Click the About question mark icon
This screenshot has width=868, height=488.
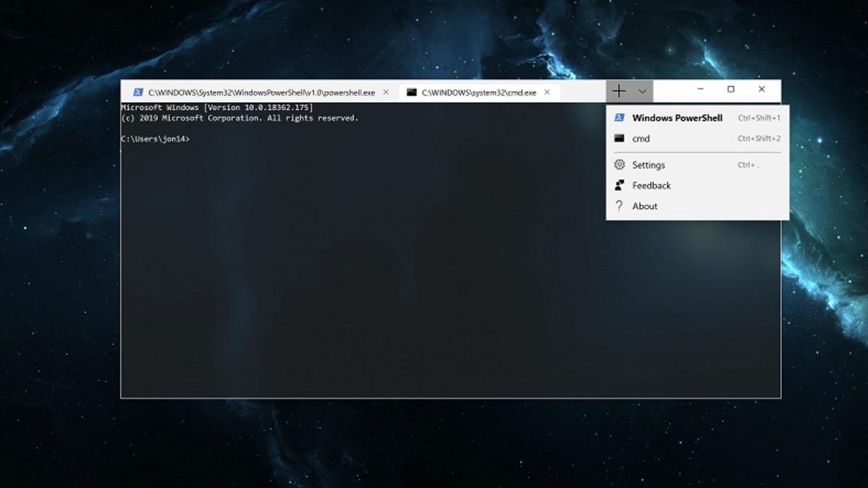[619, 206]
